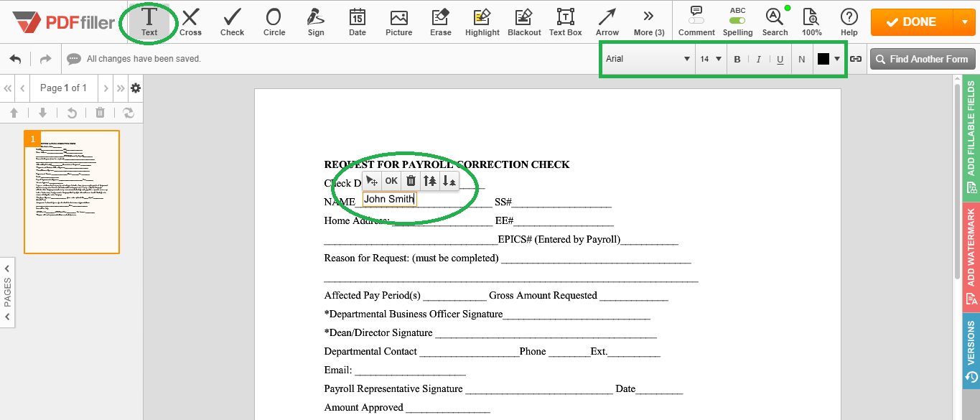This screenshot has width=980, height=420.
Task: Click 'Page 1 of 1' indicator
Action: pyautogui.click(x=64, y=88)
